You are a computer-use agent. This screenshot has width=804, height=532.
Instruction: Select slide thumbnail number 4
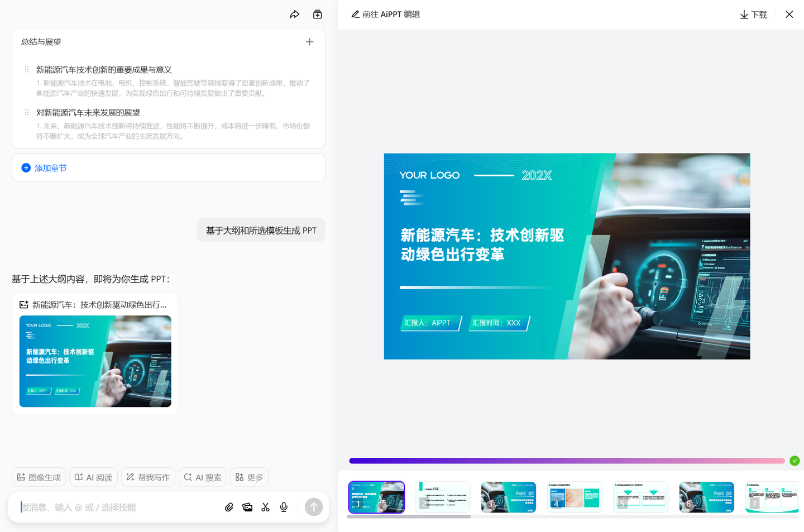(575, 497)
